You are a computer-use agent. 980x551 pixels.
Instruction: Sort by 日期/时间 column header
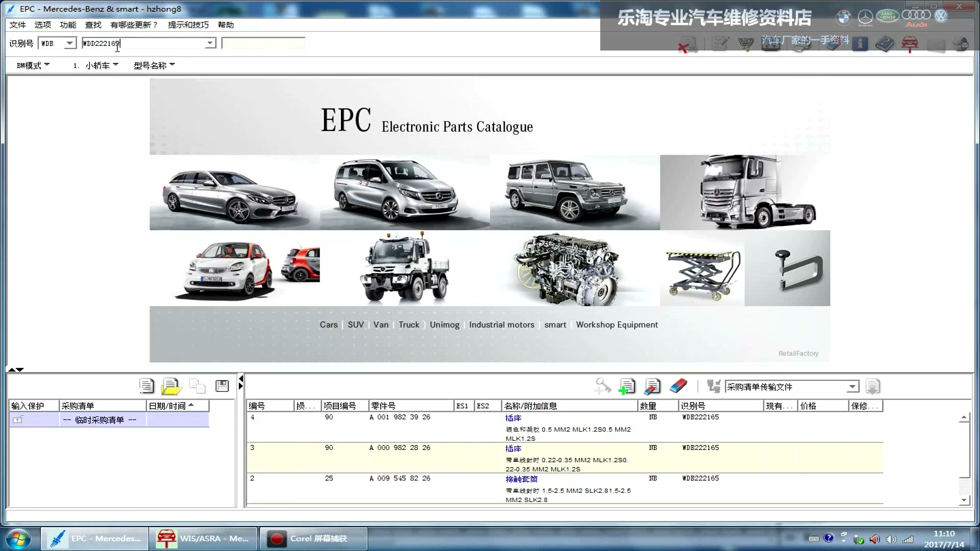(x=178, y=406)
